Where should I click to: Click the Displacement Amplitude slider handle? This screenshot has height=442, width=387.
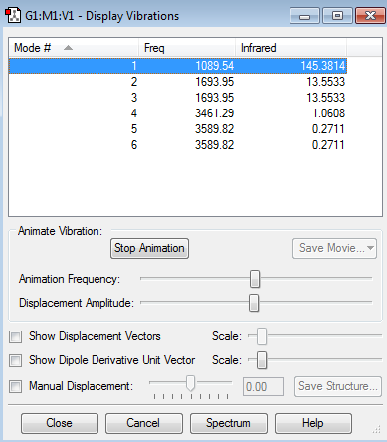click(x=254, y=303)
